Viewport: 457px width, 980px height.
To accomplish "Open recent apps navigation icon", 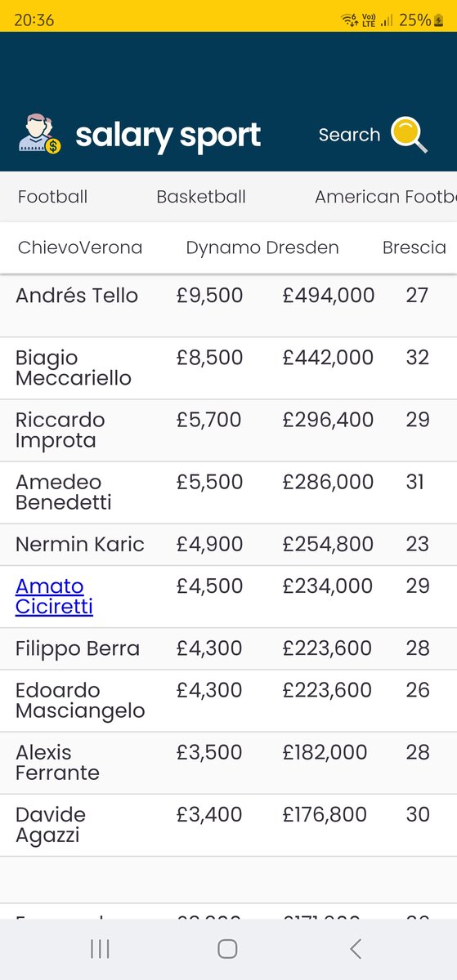I will click(100, 948).
